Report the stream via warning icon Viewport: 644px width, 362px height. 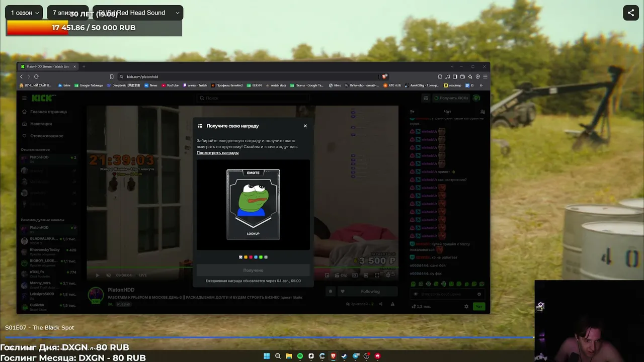point(392,304)
